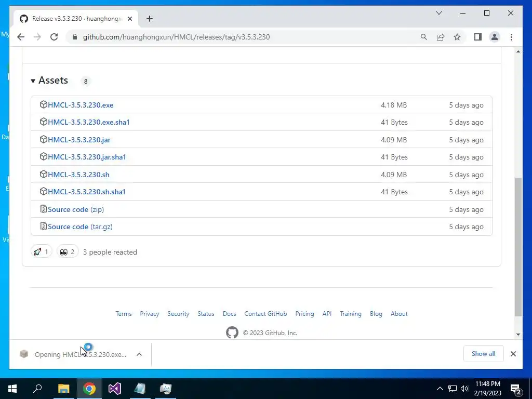The height and width of the screenshot is (399, 532).
Task: Open the Training footer link
Action: [x=351, y=314]
